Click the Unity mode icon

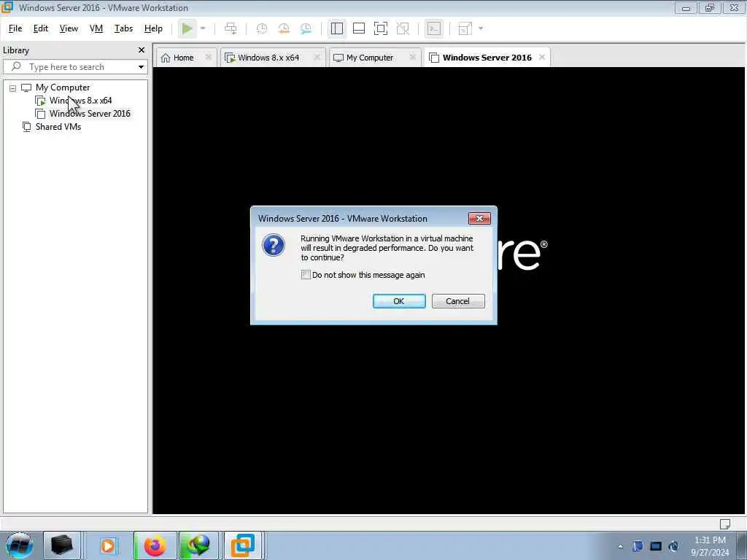403,28
